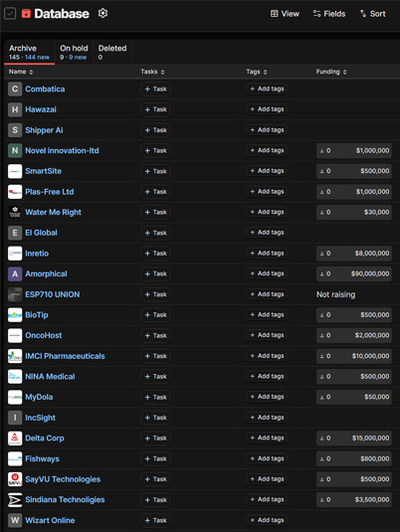
Task: Click the Hawazai avatar icon
Action: point(15,109)
